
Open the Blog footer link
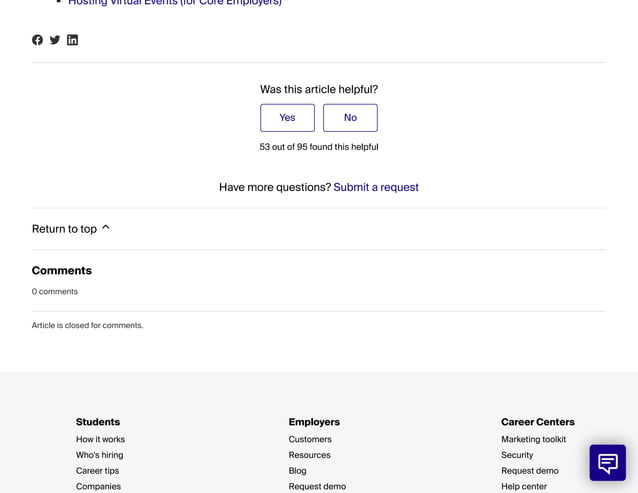(297, 471)
